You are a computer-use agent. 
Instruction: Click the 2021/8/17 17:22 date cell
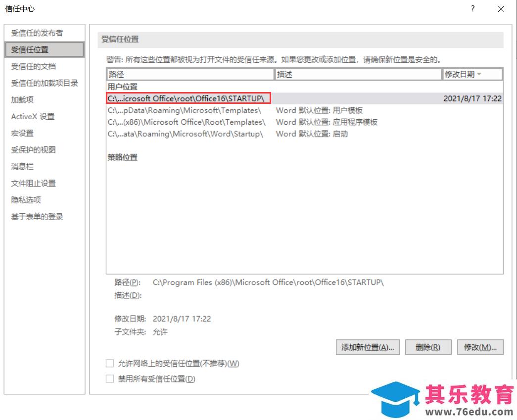click(472, 98)
